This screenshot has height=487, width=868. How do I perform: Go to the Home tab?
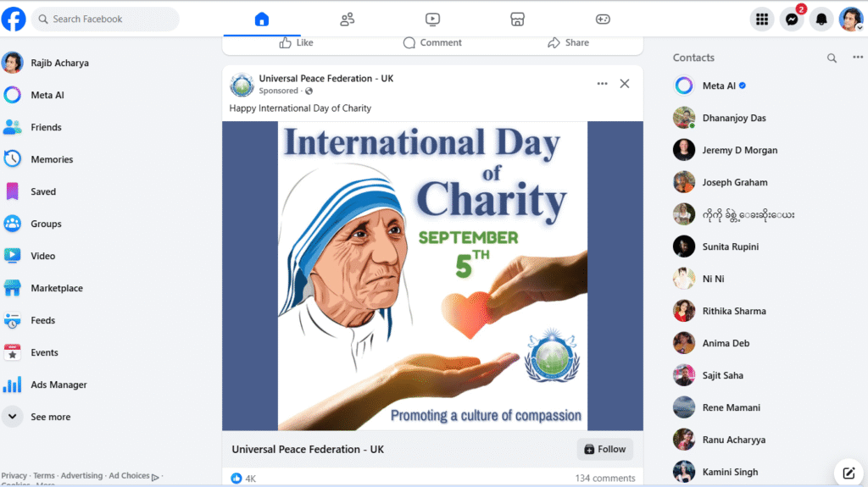[262, 19]
